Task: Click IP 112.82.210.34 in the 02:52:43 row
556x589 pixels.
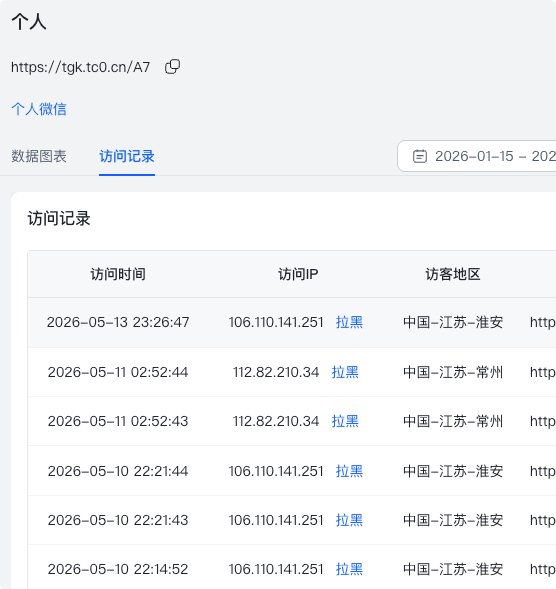Action: click(x=276, y=421)
